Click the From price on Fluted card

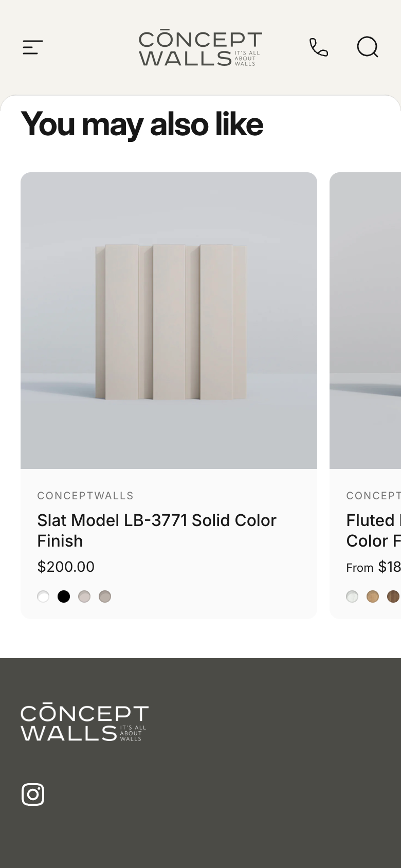pos(373,567)
